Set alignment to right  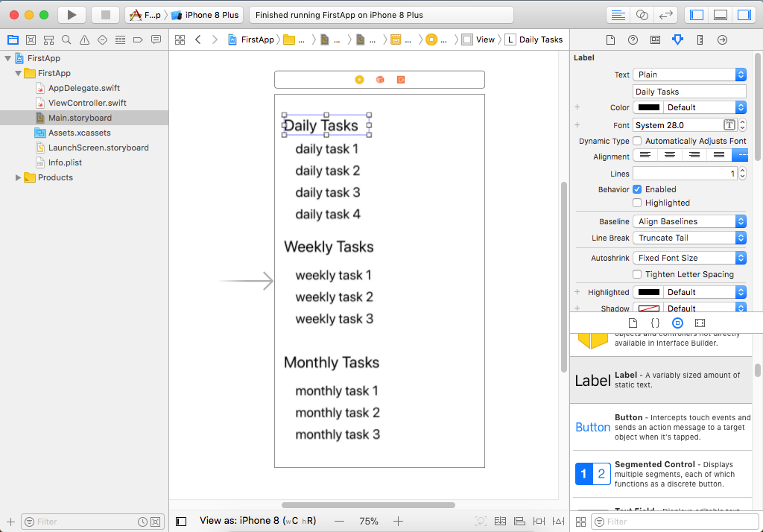pos(694,155)
